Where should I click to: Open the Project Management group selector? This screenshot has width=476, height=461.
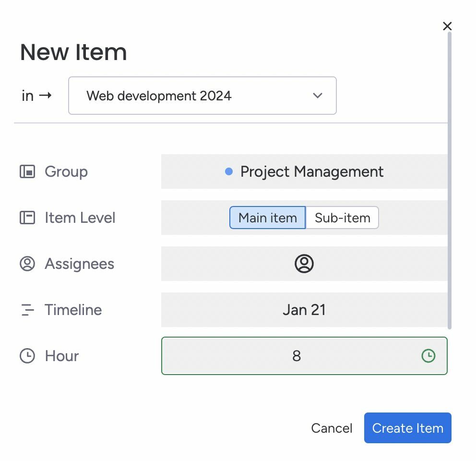pyautogui.click(x=304, y=172)
